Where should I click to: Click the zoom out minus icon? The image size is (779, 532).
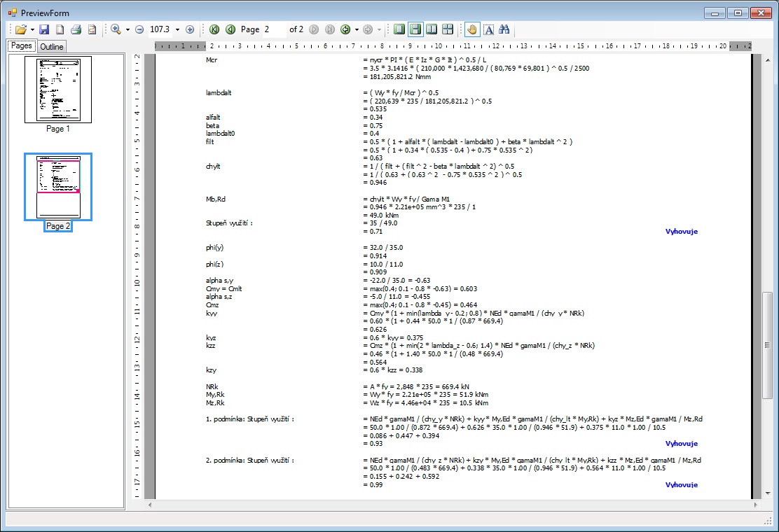pyautogui.click(x=139, y=29)
